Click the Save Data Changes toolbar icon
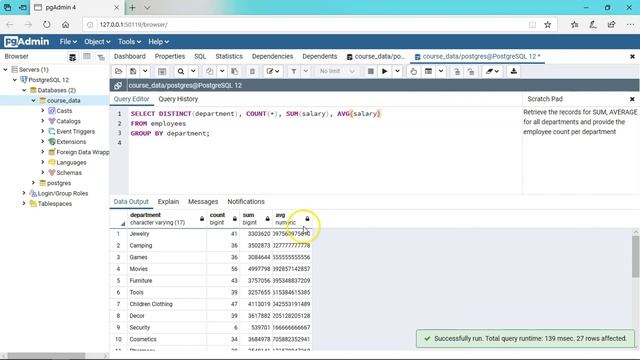Screen dimensions: 640x360 pyautogui.click(x=162, y=71)
